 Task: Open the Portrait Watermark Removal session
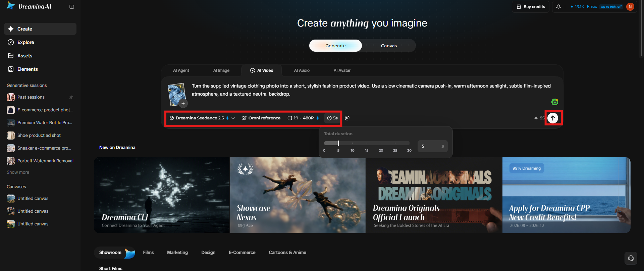coord(40,161)
